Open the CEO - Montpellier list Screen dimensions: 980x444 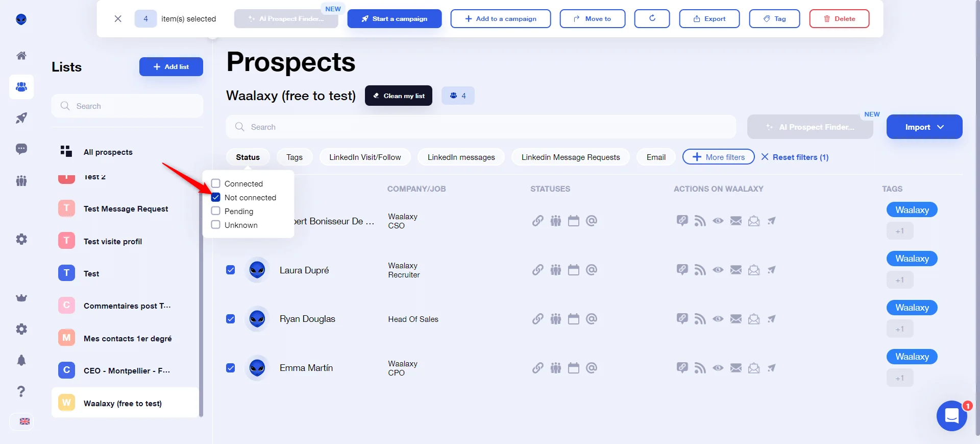tap(125, 370)
